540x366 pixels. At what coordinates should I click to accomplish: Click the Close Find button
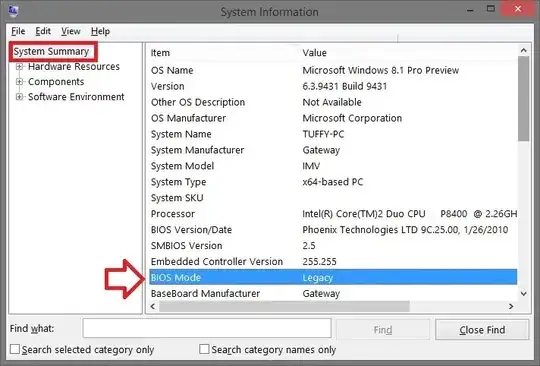click(x=482, y=330)
